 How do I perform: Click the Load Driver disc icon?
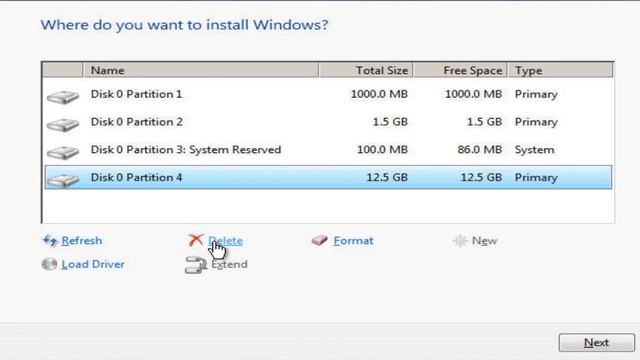click(49, 264)
